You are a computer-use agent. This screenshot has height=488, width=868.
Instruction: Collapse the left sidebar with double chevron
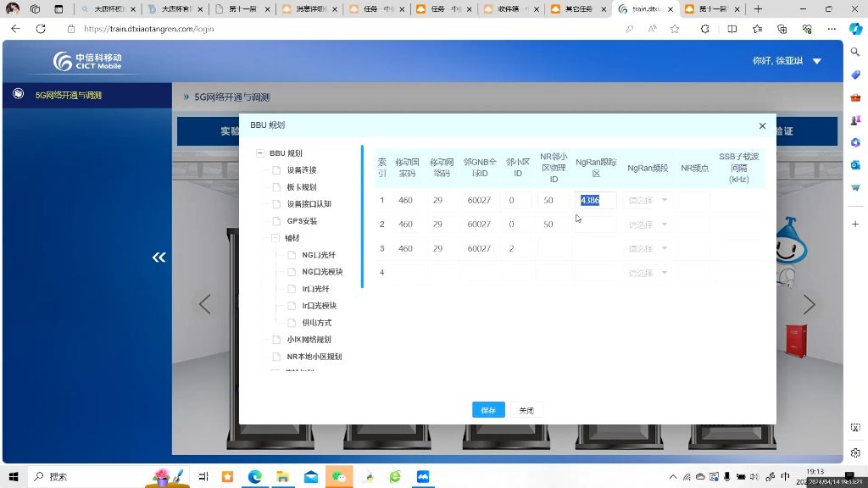click(159, 257)
